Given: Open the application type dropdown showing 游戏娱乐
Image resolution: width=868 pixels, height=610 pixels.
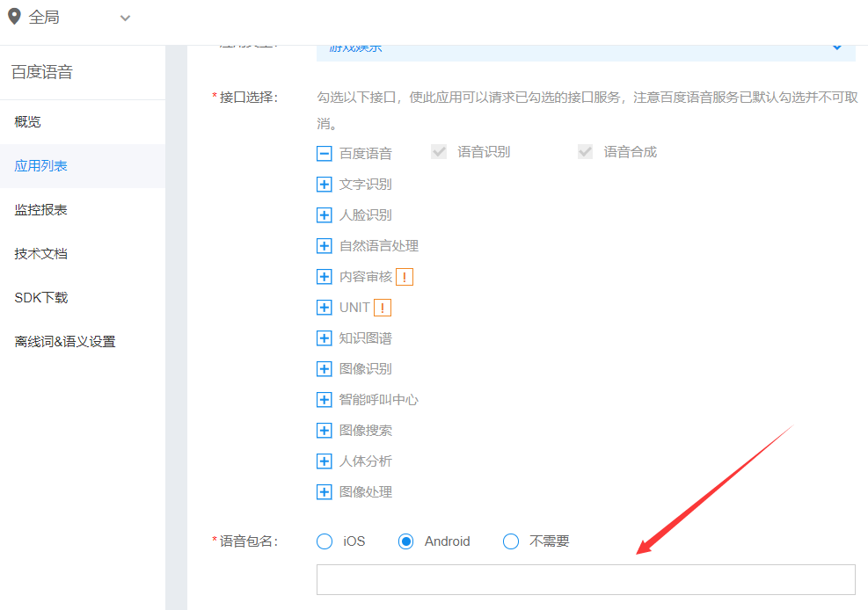Looking at the screenshot, I should click(586, 53).
